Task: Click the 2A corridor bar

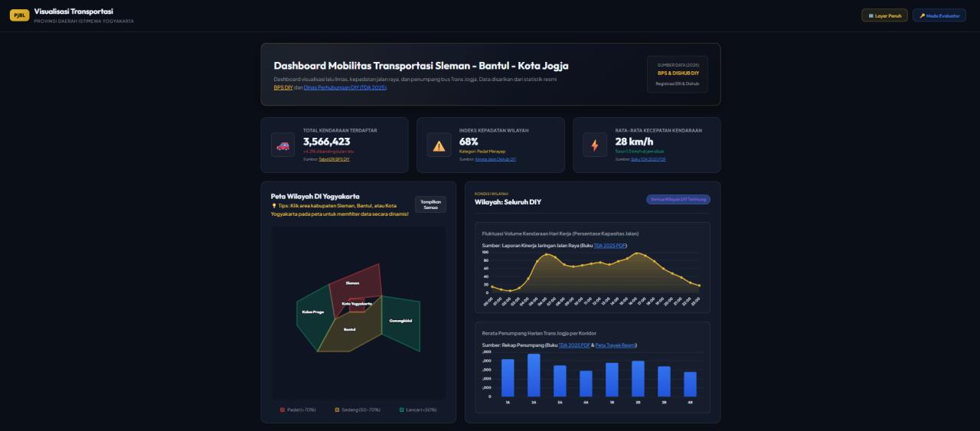Action: (x=534, y=375)
